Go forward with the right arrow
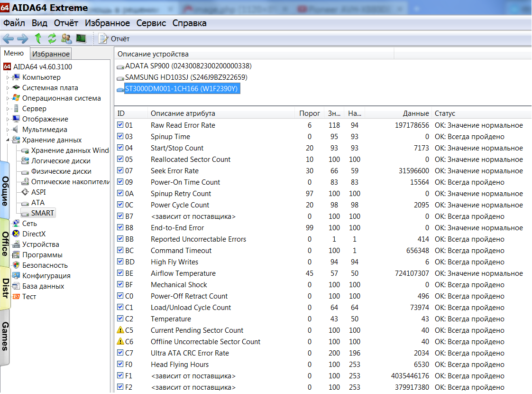The image size is (532, 394). click(x=23, y=39)
